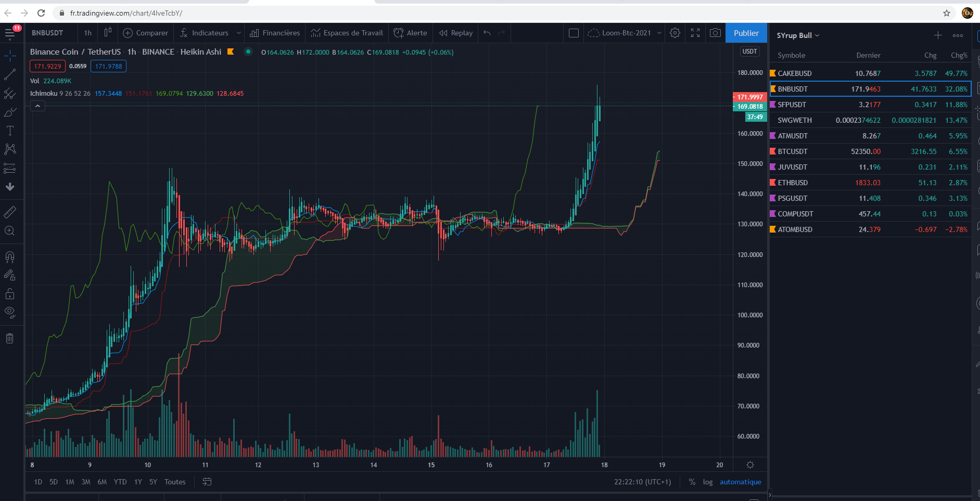Open the Financières menu
This screenshot has width=980, height=501.
275,33
